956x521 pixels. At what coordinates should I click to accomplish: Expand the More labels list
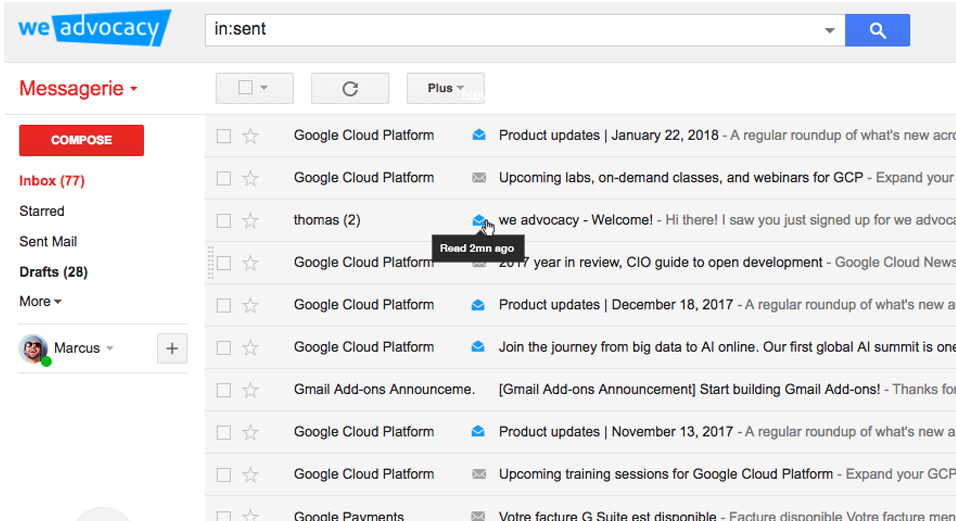40,302
